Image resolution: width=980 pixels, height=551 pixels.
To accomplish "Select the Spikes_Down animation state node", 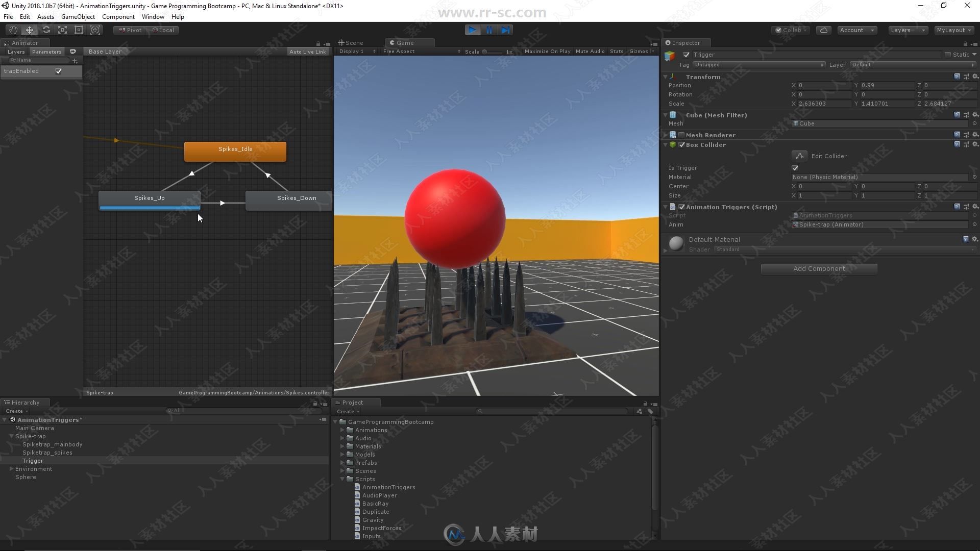I will tap(297, 198).
